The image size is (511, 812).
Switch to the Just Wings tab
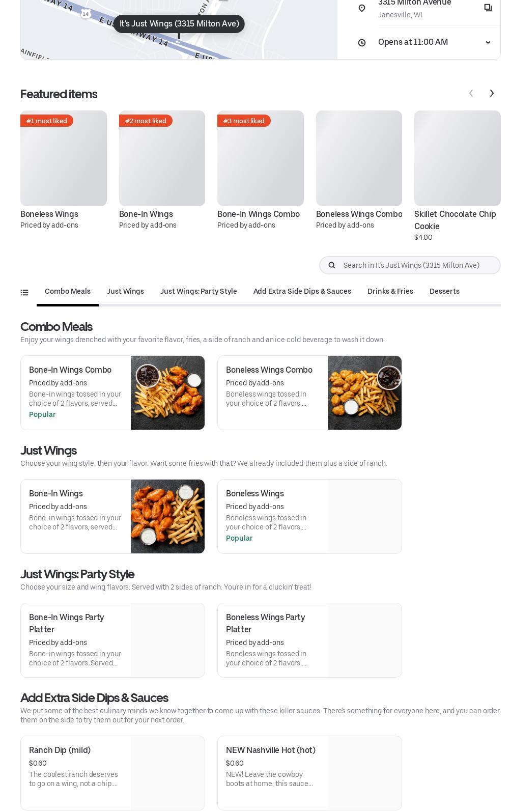click(x=125, y=291)
